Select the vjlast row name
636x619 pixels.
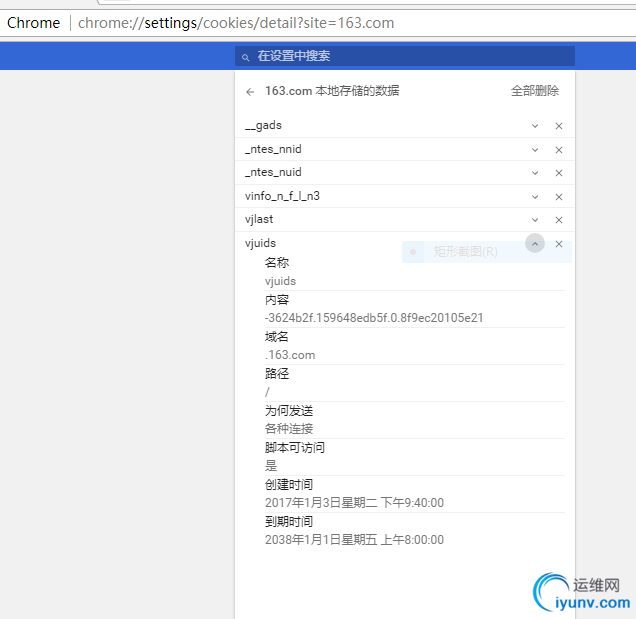259,219
